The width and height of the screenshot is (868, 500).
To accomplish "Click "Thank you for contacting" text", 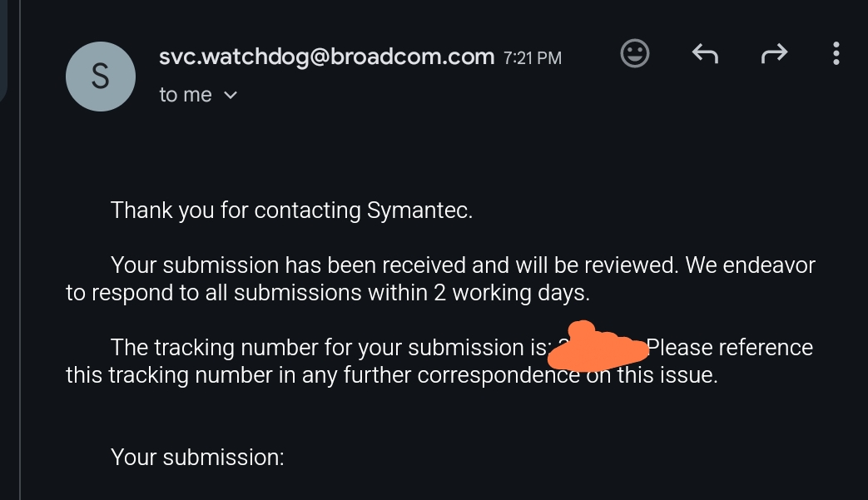I will [236, 210].
